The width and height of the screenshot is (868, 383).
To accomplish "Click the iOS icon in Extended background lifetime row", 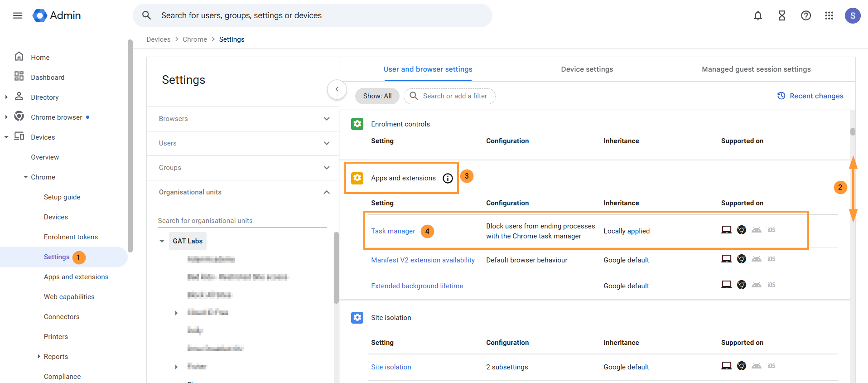I will (772, 285).
